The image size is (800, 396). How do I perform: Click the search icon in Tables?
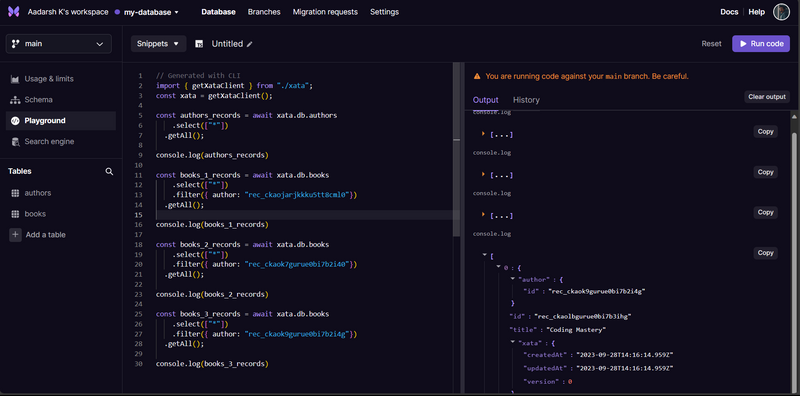pyautogui.click(x=109, y=171)
